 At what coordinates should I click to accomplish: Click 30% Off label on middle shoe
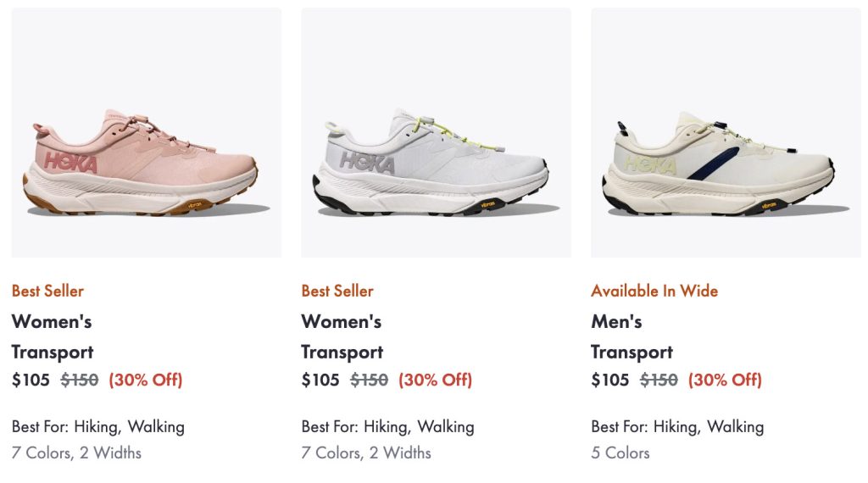click(x=436, y=380)
